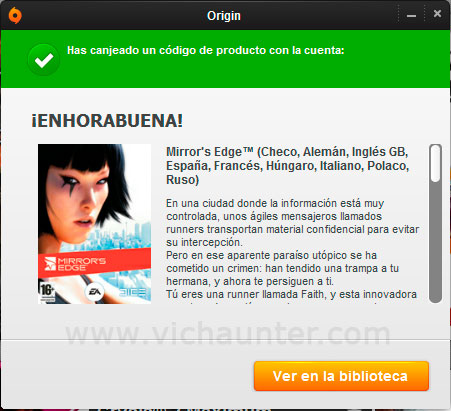Click the 16+ age rating badge

pyautogui.click(x=47, y=292)
